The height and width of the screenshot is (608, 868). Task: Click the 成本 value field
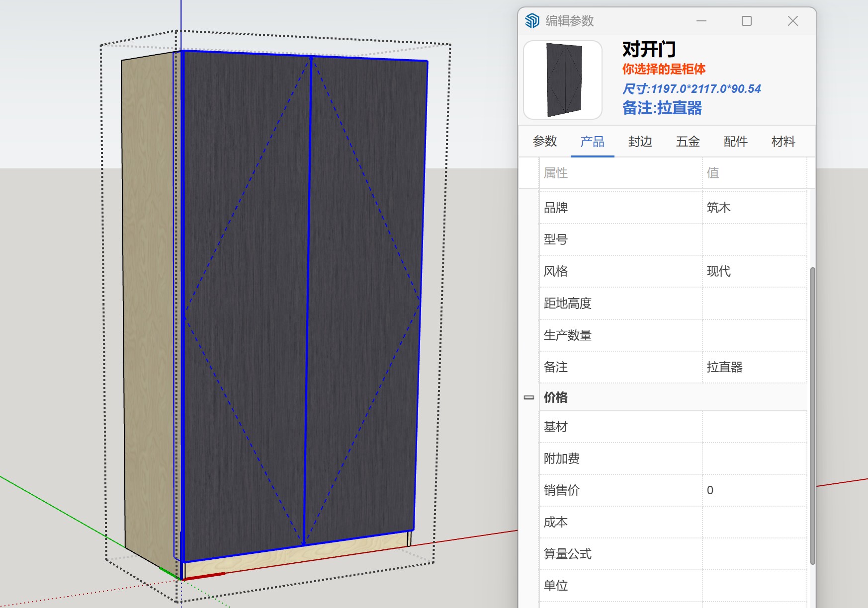click(753, 522)
